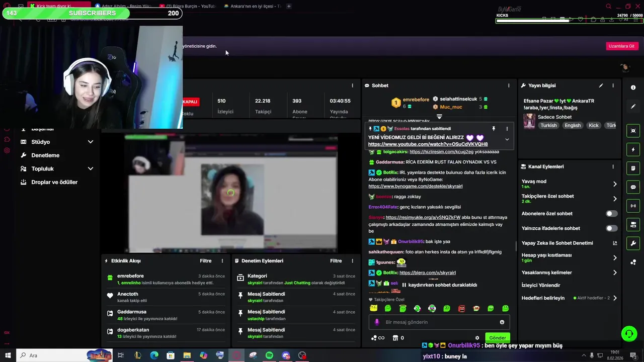Click the purple microphone icon in message box
This screenshot has width=644, height=362.
(x=377, y=322)
